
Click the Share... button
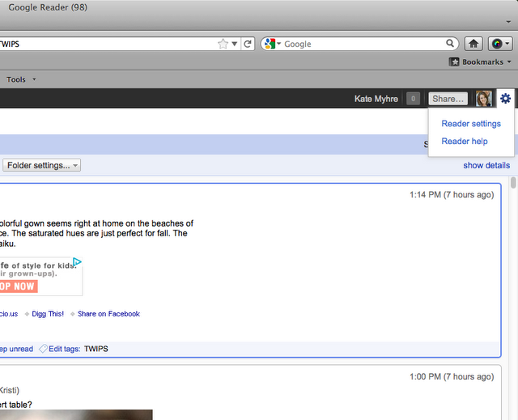(x=448, y=99)
